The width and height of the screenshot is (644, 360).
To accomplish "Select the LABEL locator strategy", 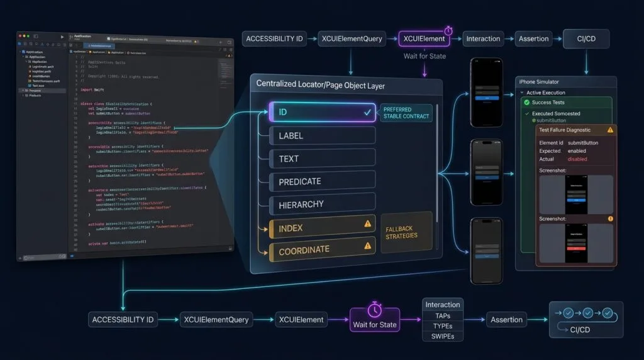I will (x=323, y=135).
